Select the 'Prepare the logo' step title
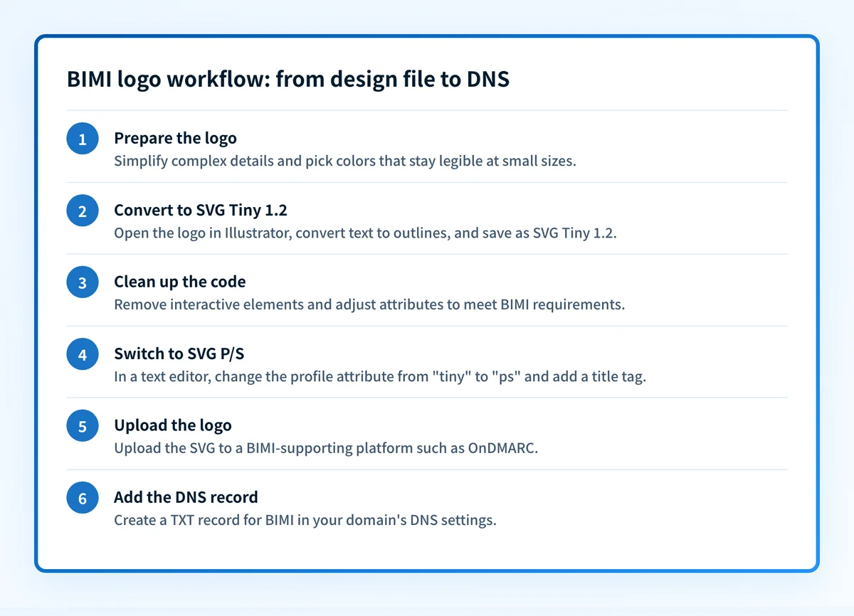Viewport: 854px width, 616px height. pos(175,138)
